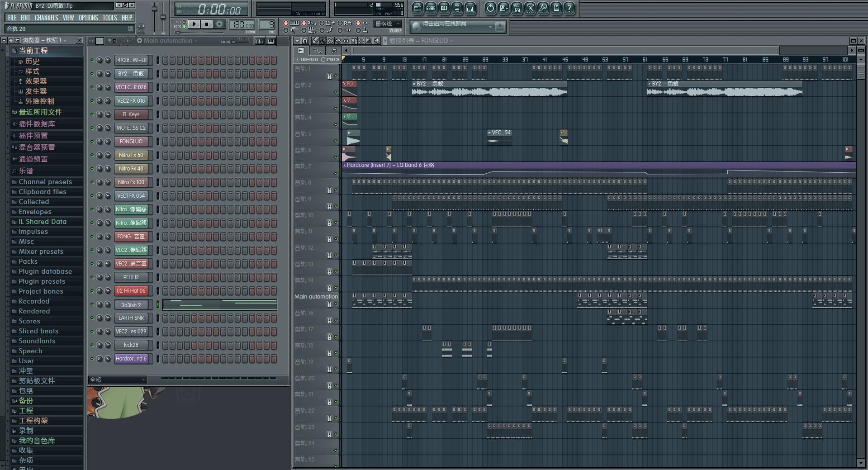
Task: Open the CHANNELS menu
Action: [46, 18]
